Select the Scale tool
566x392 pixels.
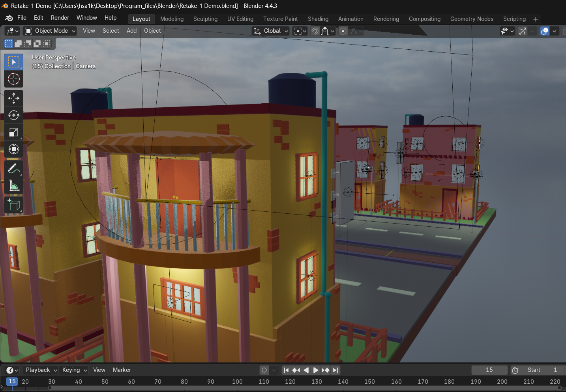14,132
